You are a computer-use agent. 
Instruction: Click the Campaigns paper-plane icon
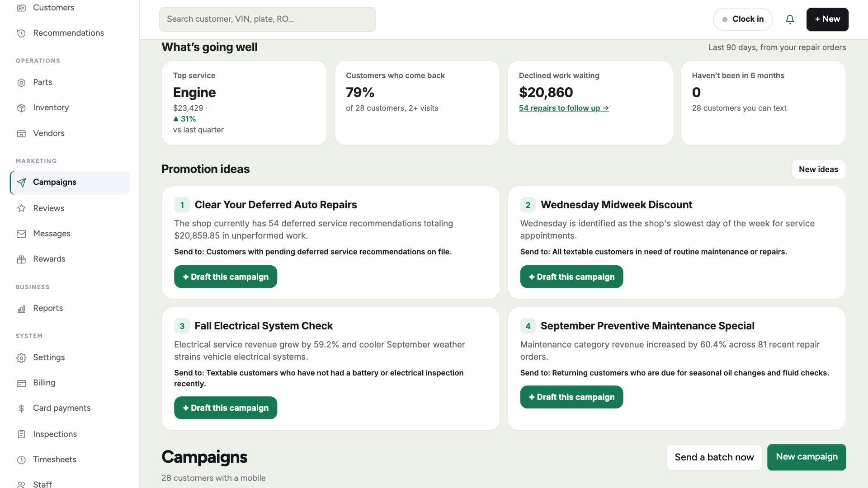point(21,182)
